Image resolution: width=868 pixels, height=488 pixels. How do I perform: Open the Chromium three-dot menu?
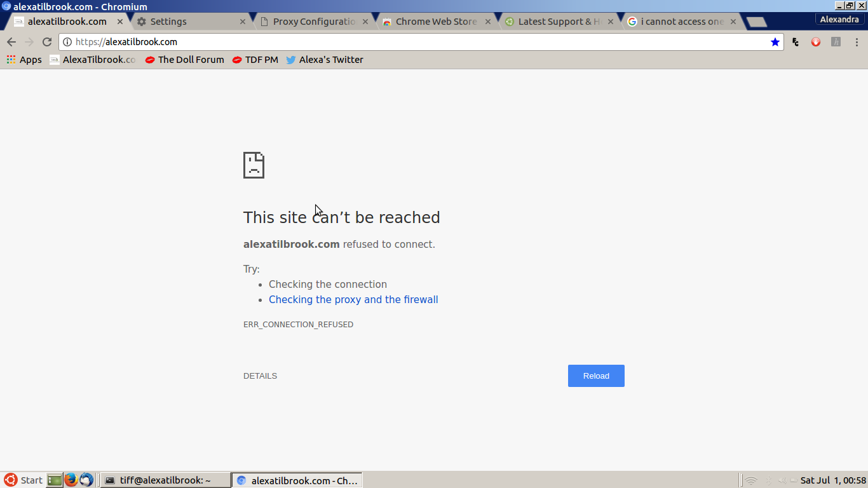click(856, 42)
